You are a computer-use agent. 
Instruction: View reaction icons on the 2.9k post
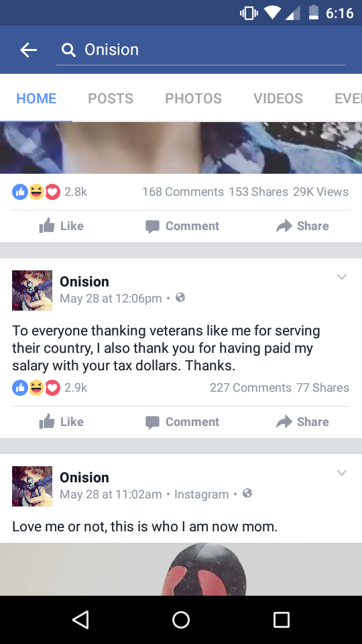pyautogui.click(x=36, y=388)
